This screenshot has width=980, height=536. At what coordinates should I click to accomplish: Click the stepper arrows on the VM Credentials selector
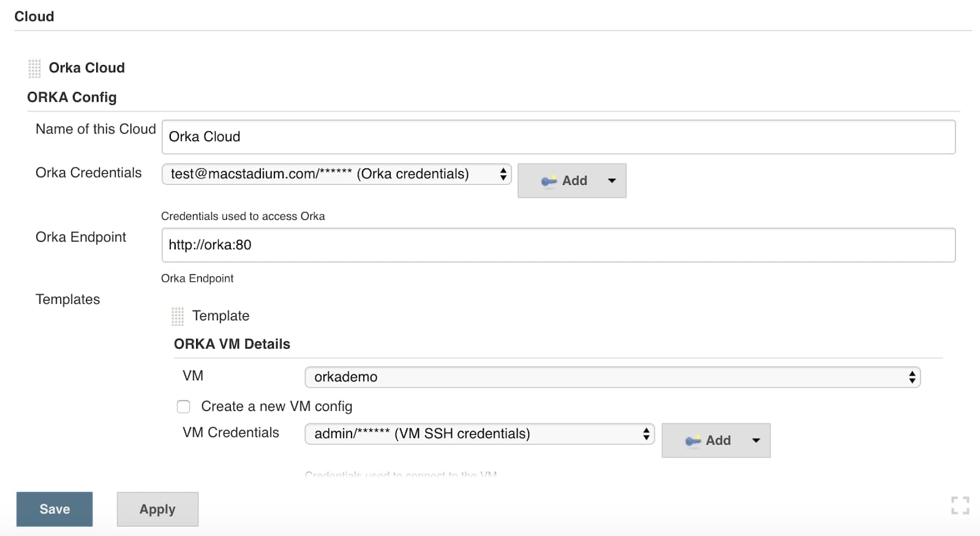pyautogui.click(x=646, y=433)
